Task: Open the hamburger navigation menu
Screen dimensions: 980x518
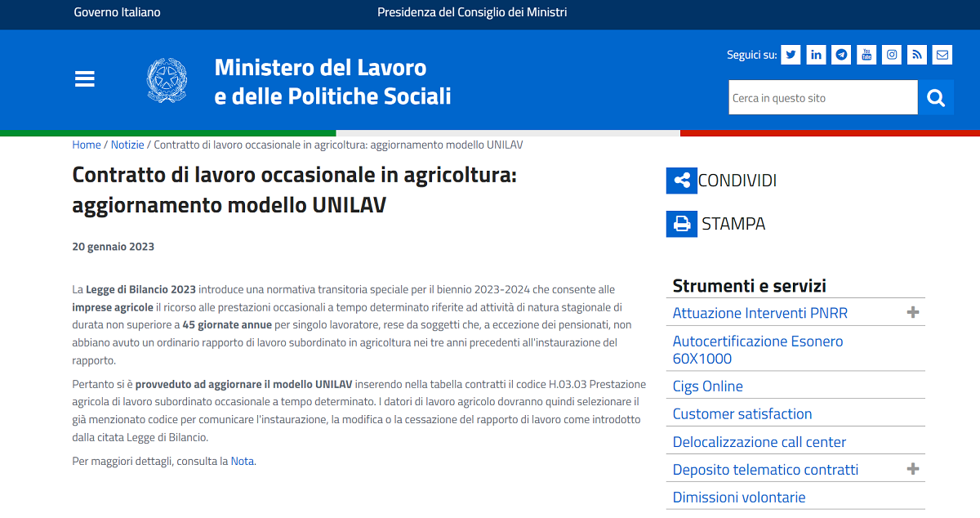Action: tap(84, 78)
